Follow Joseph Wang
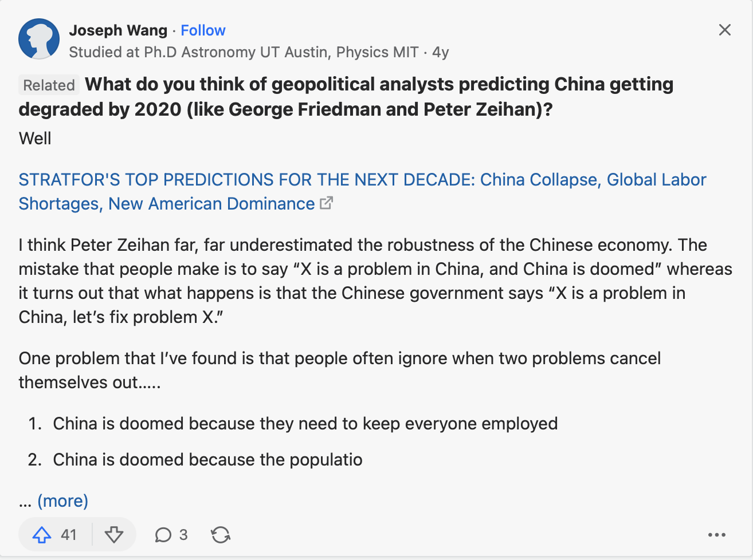The width and height of the screenshot is (753, 560). [203, 30]
